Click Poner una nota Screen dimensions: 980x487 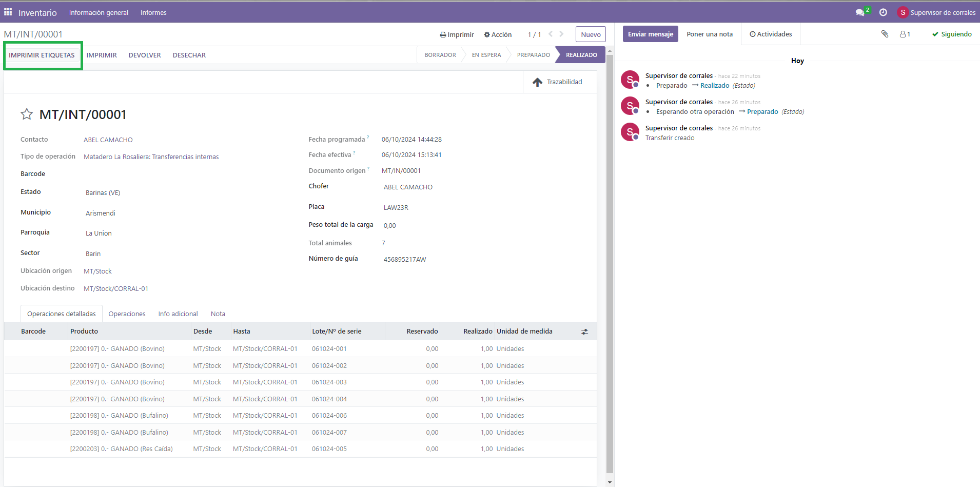pos(710,34)
